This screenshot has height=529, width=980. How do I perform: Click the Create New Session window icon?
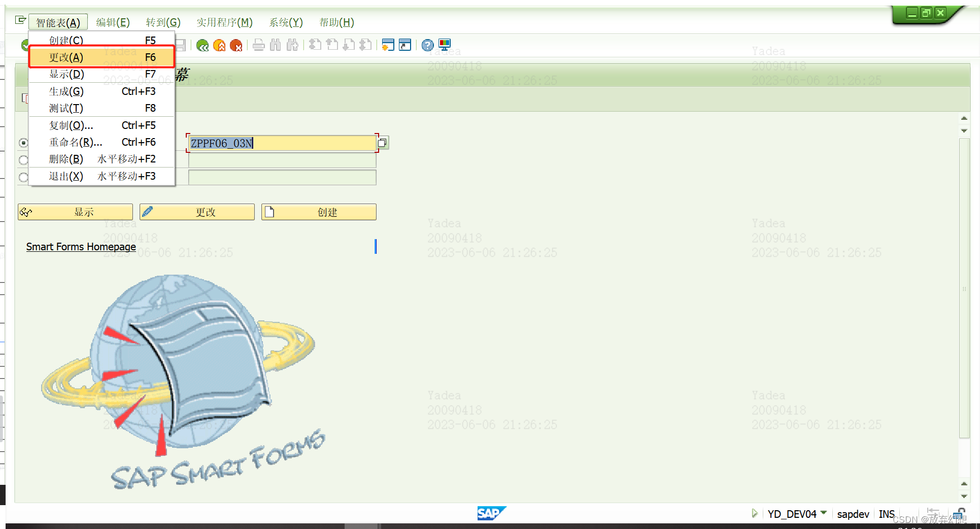point(388,46)
